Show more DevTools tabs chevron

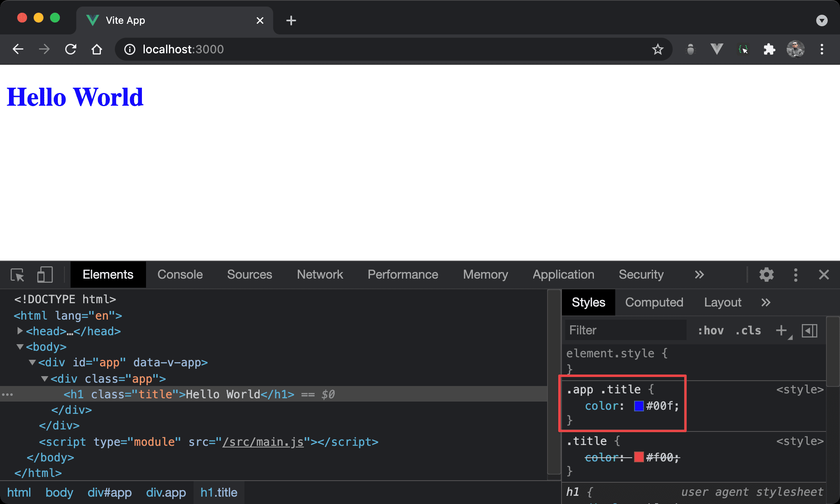click(699, 275)
